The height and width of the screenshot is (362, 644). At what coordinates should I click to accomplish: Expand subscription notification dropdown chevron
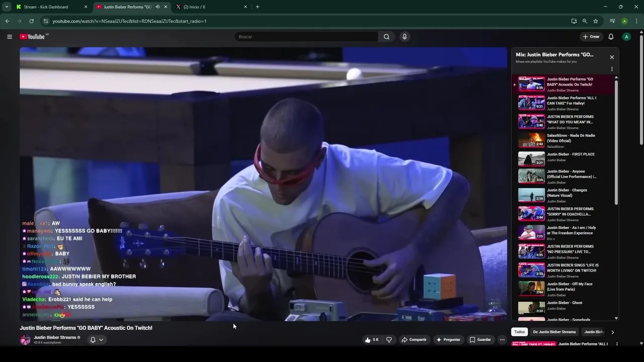[x=101, y=340]
